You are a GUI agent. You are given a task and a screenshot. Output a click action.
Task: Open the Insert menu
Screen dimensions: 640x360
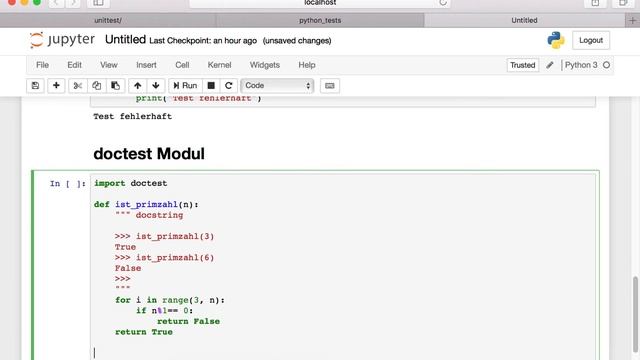[x=146, y=65]
